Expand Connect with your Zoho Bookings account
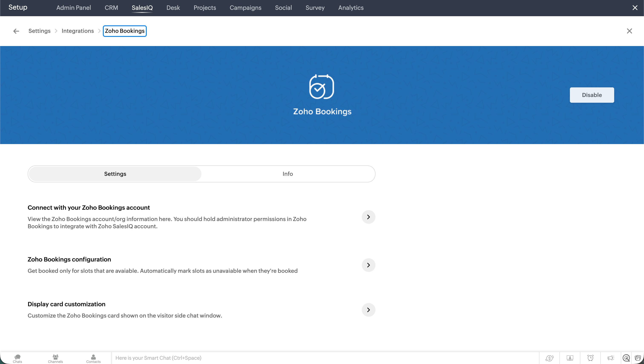The image size is (644, 364). coord(368,217)
